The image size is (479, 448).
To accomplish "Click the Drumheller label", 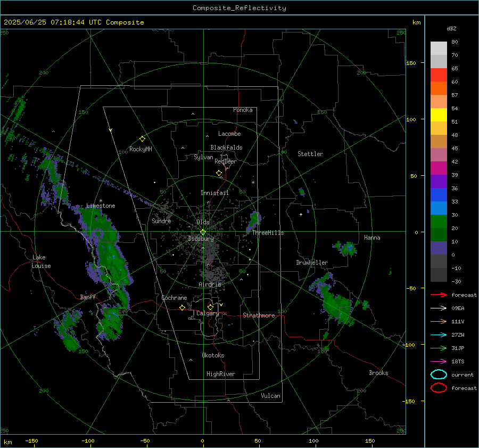I will 312,263.
